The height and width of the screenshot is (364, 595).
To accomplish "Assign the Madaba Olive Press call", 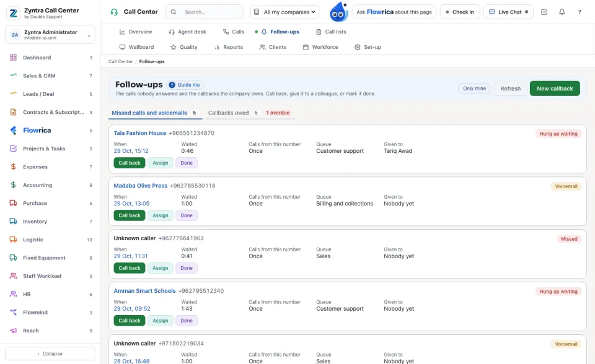I will click(160, 215).
